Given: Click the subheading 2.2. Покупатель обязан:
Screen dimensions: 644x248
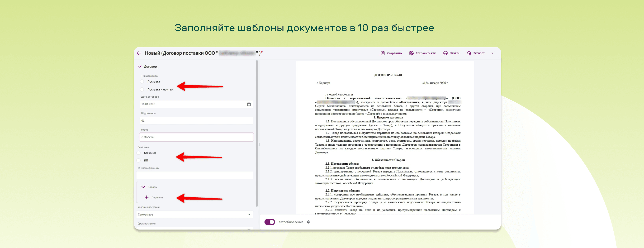Looking at the screenshot, I should [342, 191].
